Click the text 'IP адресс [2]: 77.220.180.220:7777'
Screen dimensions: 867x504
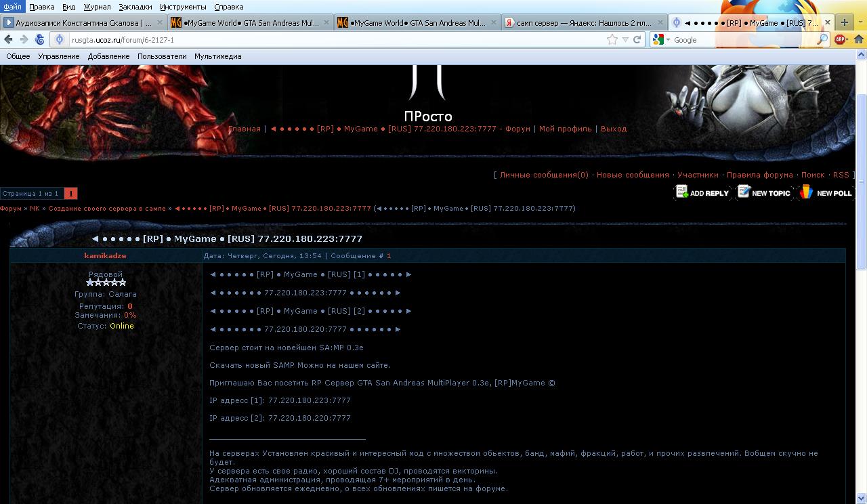[280, 418]
